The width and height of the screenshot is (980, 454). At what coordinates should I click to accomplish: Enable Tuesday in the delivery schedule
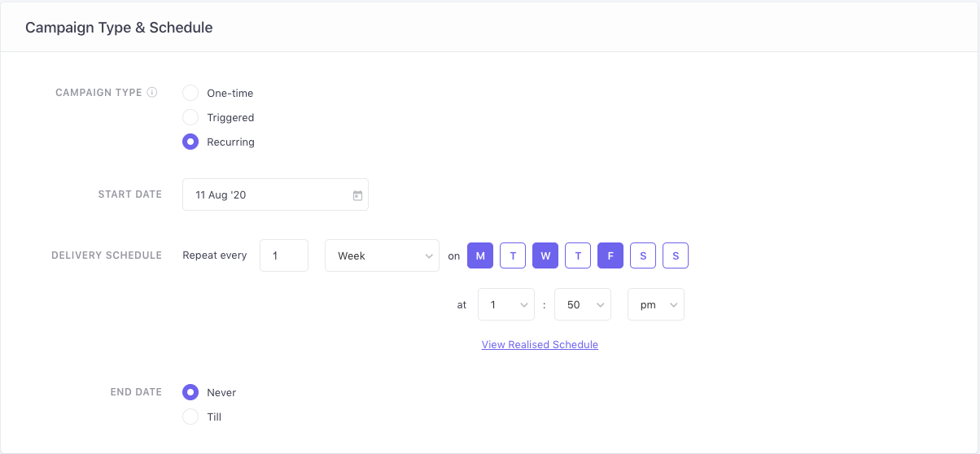[513, 255]
